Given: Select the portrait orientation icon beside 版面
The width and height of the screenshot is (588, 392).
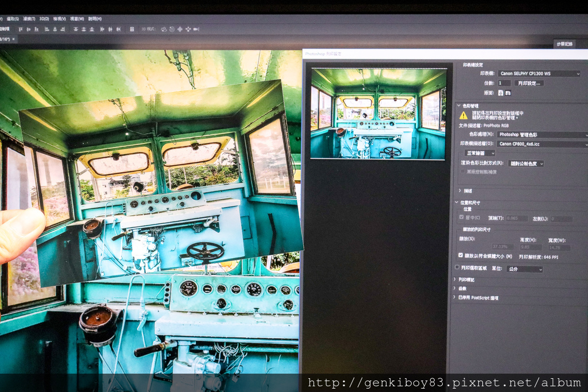Looking at the screenshot, I should pyautogui.click(x=501, y=92).
